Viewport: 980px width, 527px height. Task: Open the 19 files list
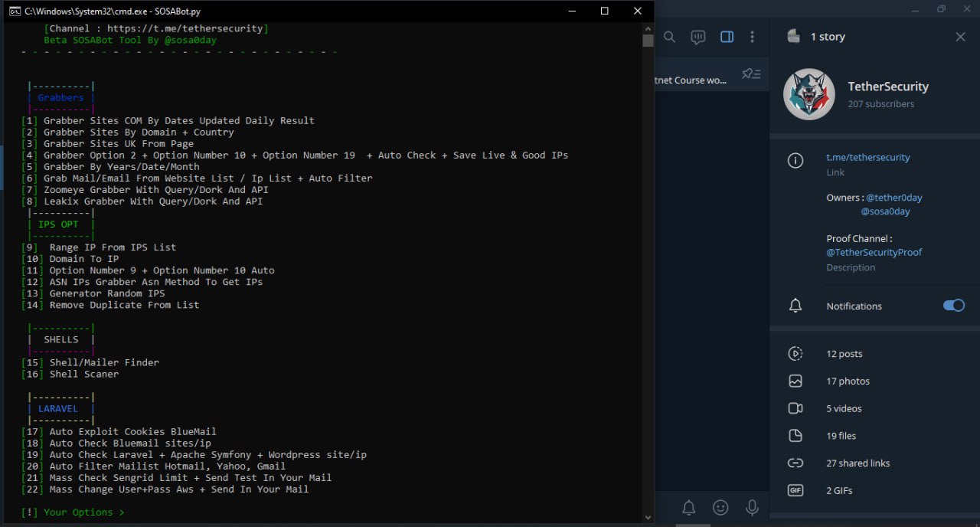pos(874,436)
